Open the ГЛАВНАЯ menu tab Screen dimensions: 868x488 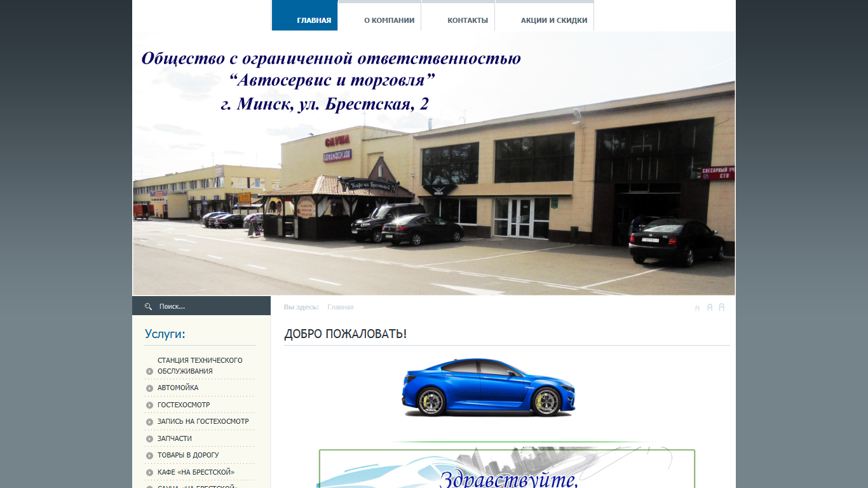pyautogui.click(x=305, y=15)
